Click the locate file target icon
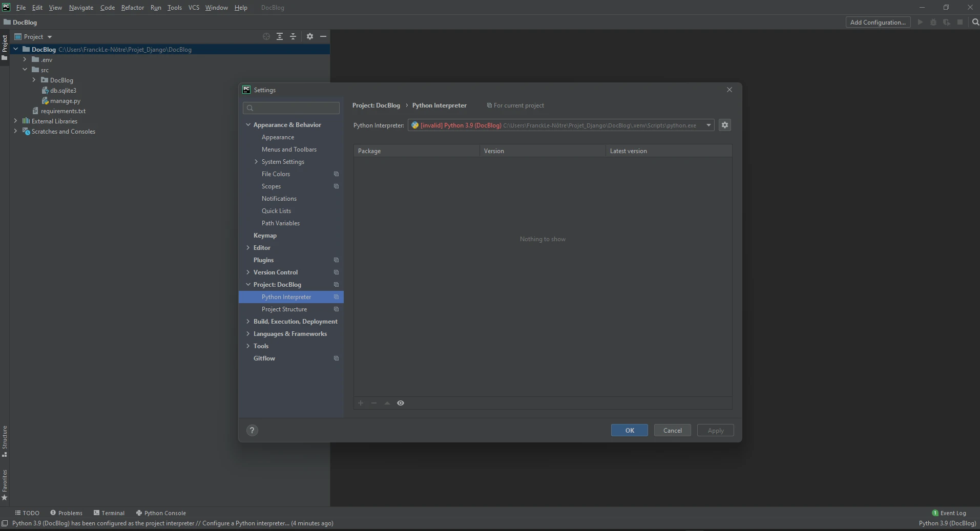980x531 pixels. click(266, 36)
